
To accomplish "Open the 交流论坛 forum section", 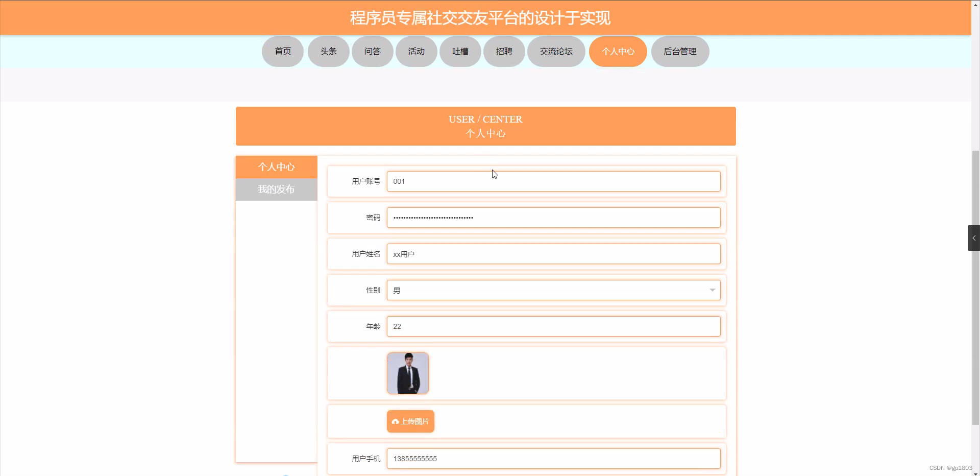I will [x=556, y=51].
